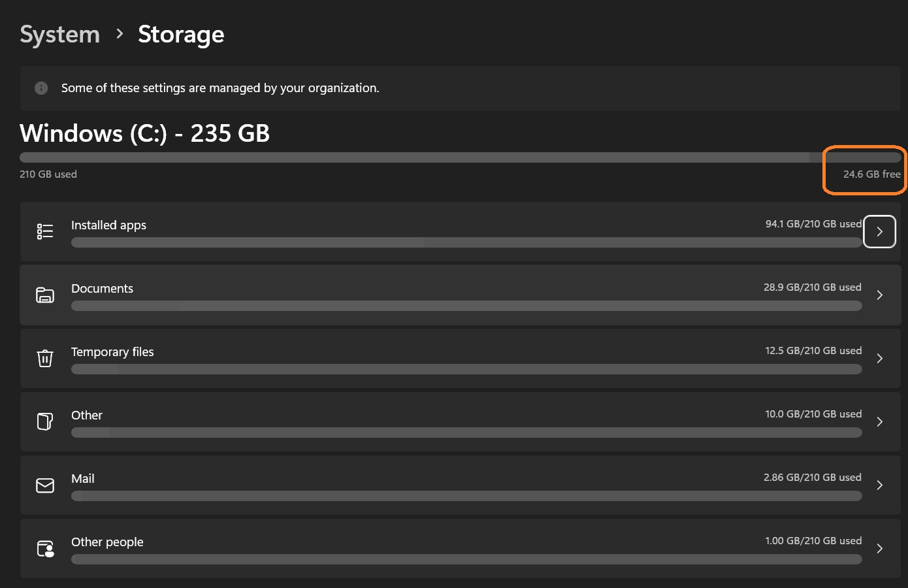Open the Other category chevron
Viewport: 908px width, 588px height.
pyautogui.click(x=880, y=421)
